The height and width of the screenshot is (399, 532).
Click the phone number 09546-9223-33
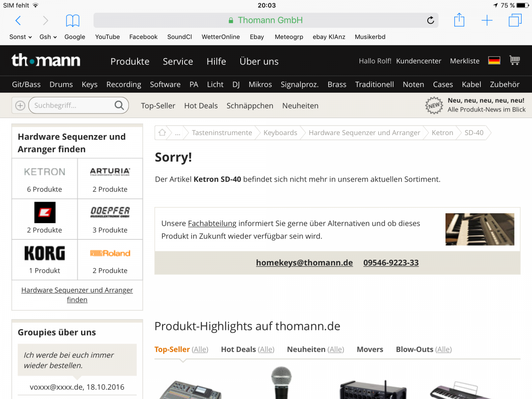(391, 263)
